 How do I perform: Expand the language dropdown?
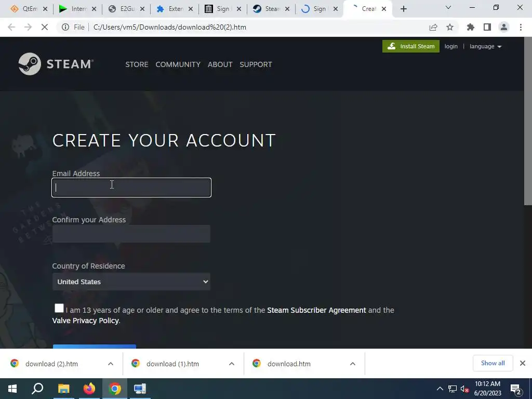click(x=486, y=46)
